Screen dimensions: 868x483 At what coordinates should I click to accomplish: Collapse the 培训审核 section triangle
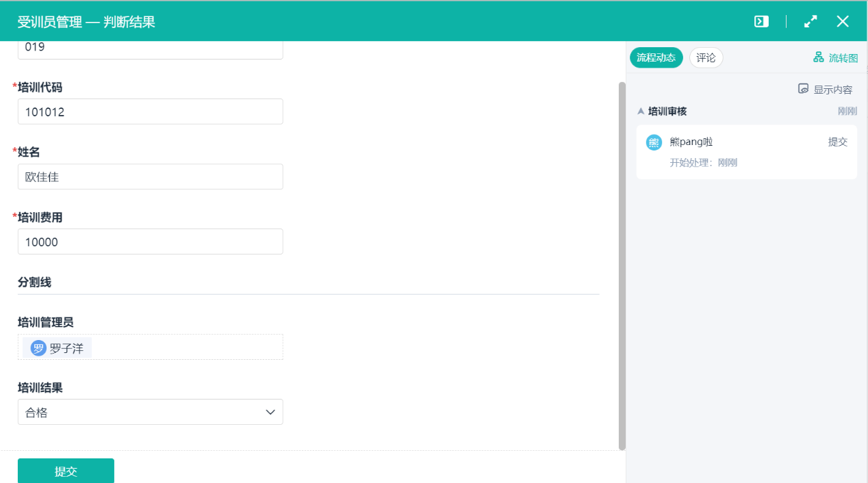(641, 111)
